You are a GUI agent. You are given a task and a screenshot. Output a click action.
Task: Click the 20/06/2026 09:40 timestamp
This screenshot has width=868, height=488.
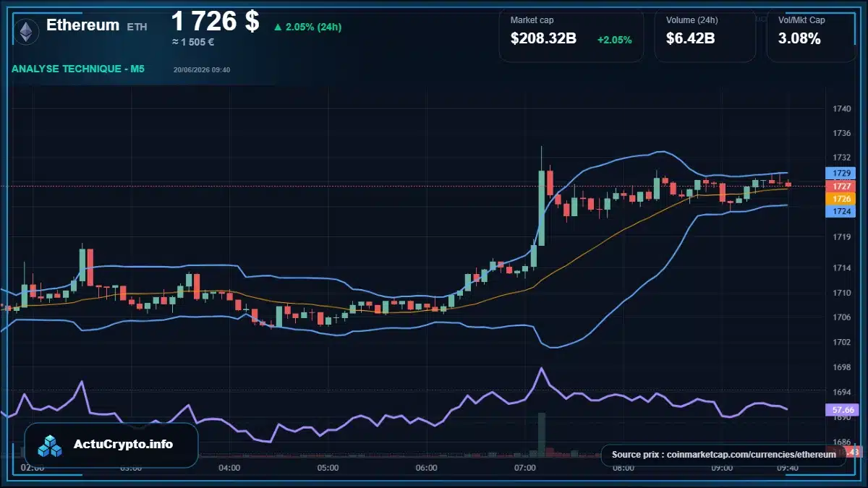(202, 70)
